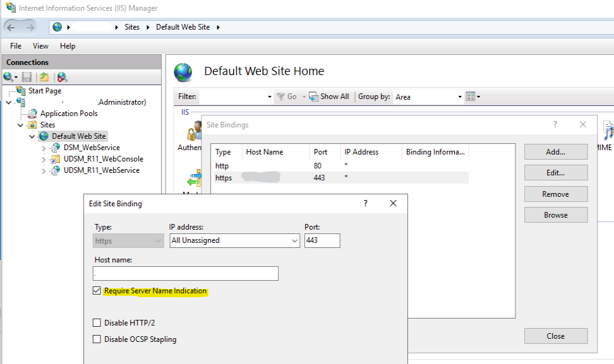Select the http port 80 binding row
The image size is (614, 364).
click(340, 166)
